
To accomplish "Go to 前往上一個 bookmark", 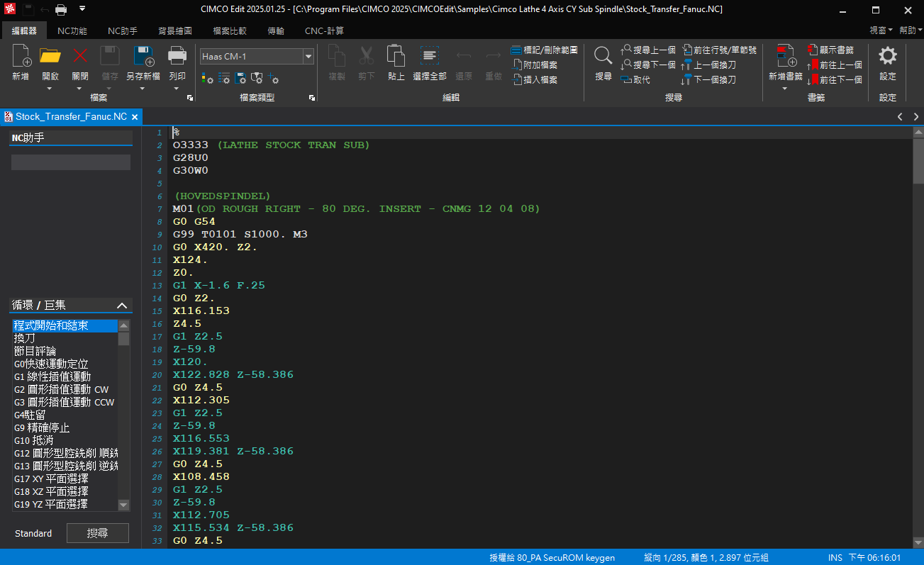I will pos(835,65).
